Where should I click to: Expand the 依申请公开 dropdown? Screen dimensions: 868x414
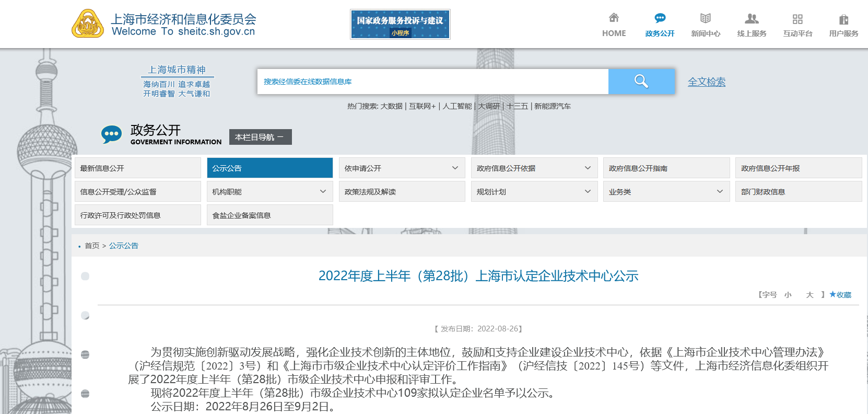point(454,168)
